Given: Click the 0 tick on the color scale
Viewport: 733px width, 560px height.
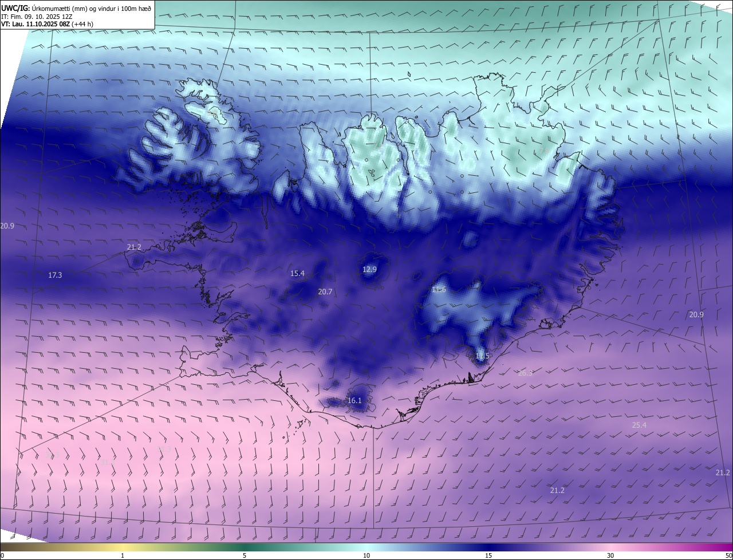Looking at the screenshot, I should click(2, 555).
